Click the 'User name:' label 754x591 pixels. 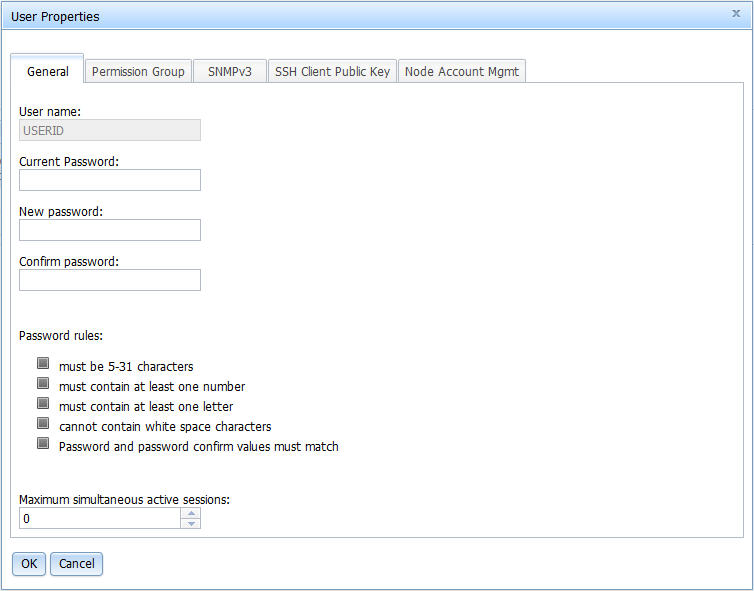pos(50,112)
